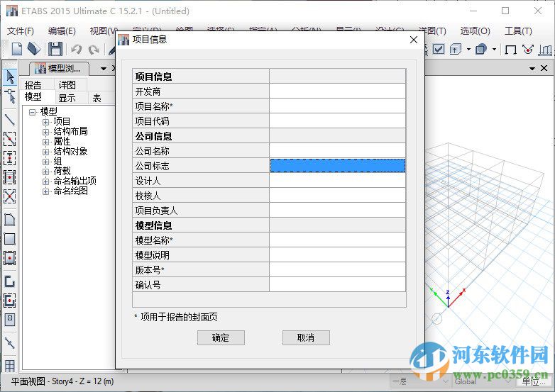Screen dimensions: 555x392
Task: Expand the 结构布局 tree node
Action: click(45, 132)
